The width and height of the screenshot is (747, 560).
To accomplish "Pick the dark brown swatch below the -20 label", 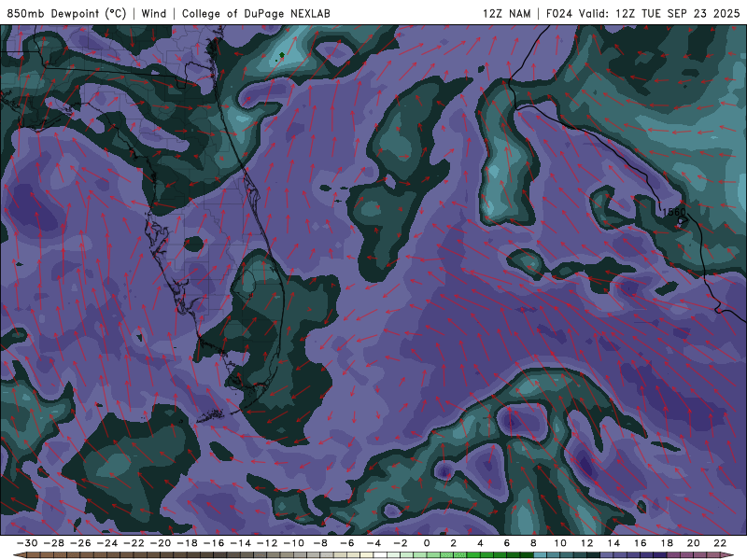I will (167, 555).
